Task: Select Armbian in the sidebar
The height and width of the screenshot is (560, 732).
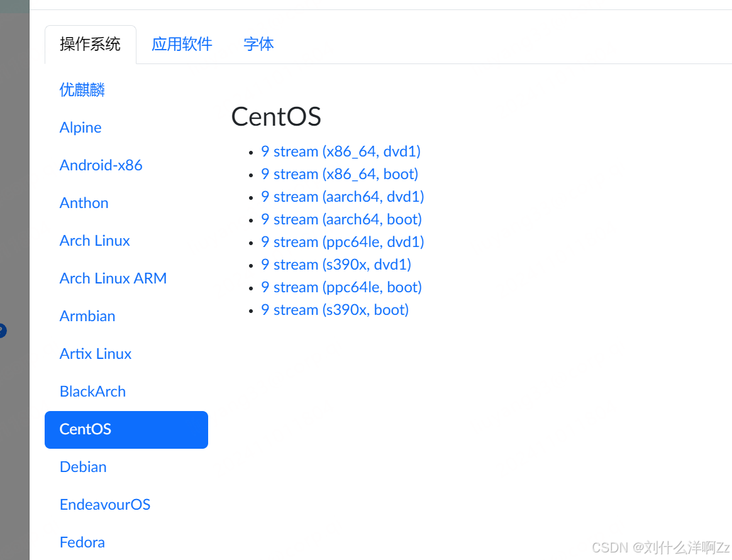Action: pyautogui.click(x=87, y=316)
